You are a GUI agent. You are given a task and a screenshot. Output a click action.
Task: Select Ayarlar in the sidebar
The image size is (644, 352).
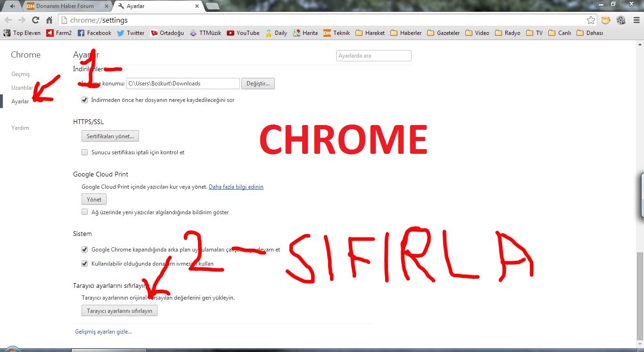(20, 101)
